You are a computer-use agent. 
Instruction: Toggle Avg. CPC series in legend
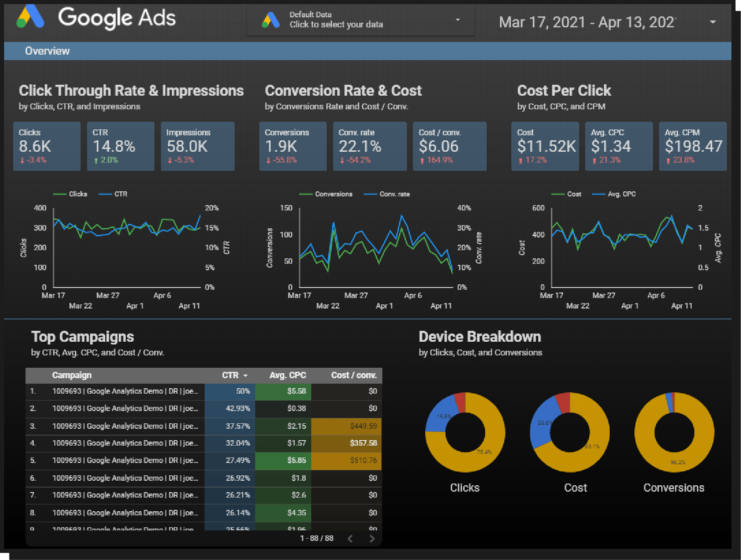coord(614,194)
